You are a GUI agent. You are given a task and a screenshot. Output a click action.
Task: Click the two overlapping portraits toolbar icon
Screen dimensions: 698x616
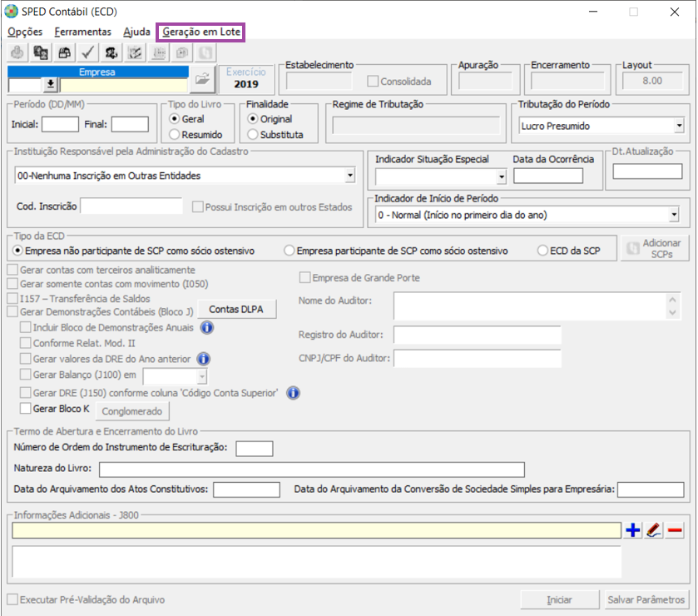41,53
